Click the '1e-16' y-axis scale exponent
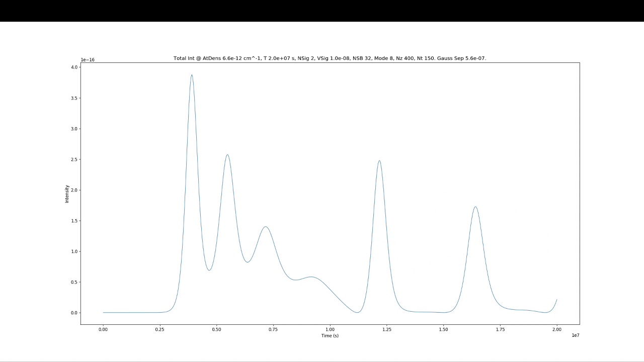This screenshot has height=362, width=644. coord(88,60)
